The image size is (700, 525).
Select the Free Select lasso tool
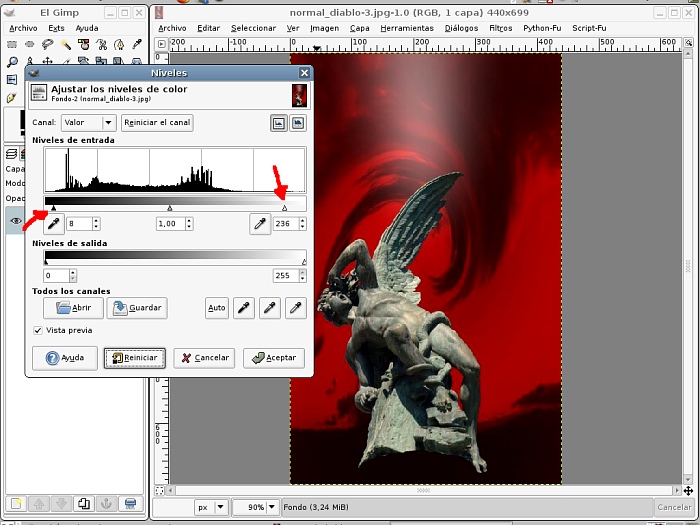pyautogui.click(x=48, y=44)
